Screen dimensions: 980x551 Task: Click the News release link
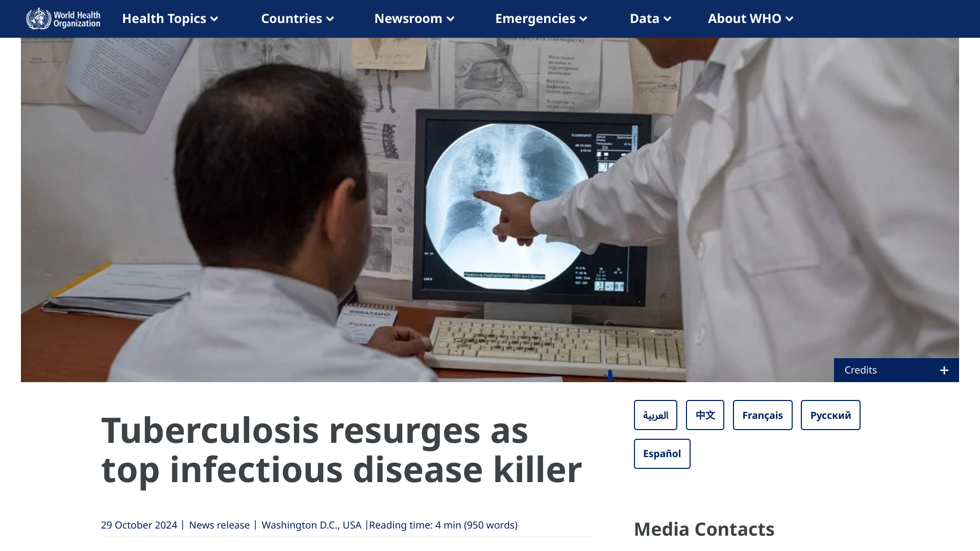(x=219, y=525)
